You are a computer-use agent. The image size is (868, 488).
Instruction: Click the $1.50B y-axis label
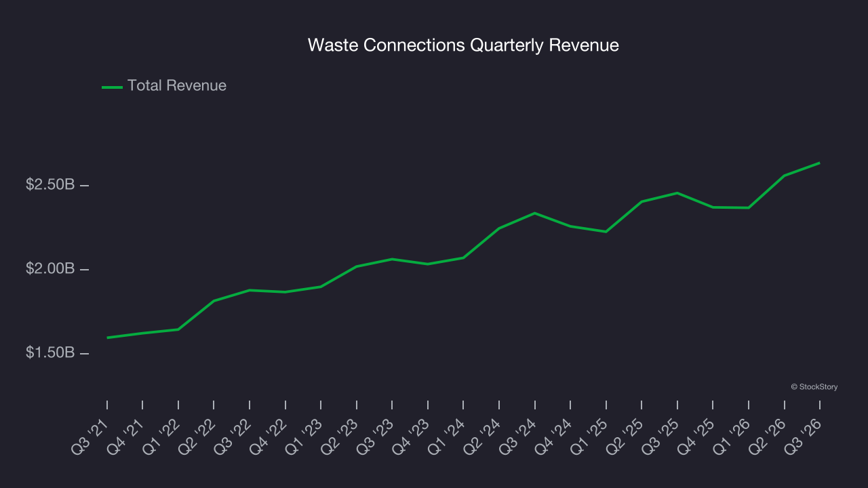[50, 353]
